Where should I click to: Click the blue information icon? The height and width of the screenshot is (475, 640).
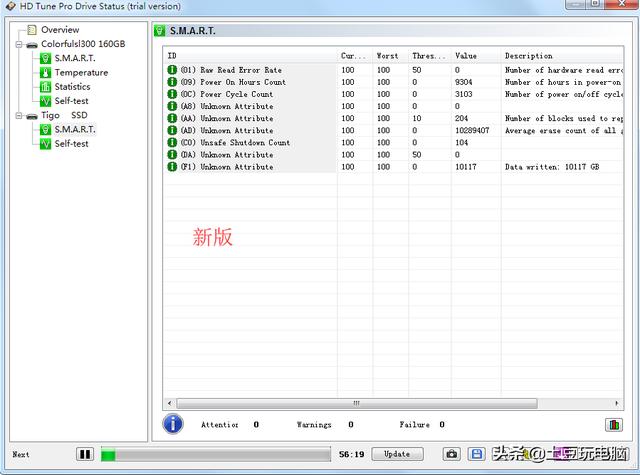pos(173,424)
